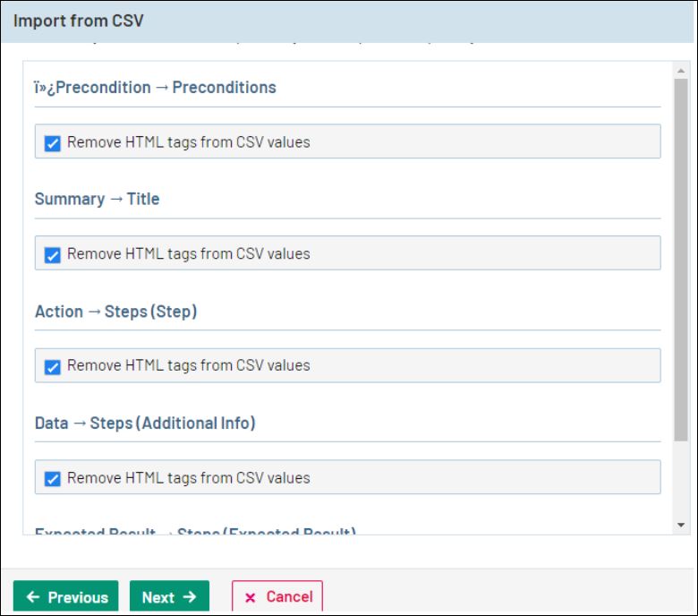Go back with the Previous button
This screenshot has width=698, height=616.
[66, 597]
